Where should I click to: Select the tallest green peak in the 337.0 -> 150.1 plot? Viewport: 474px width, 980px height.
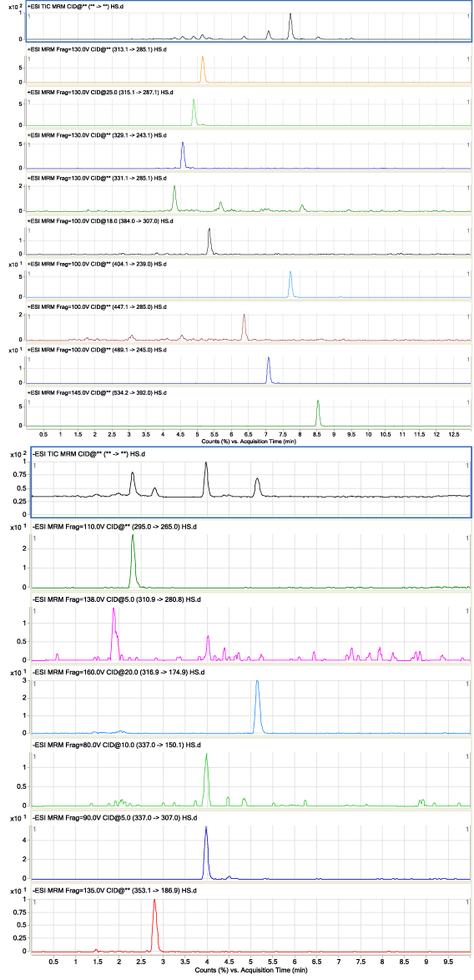tap(206, 779)
